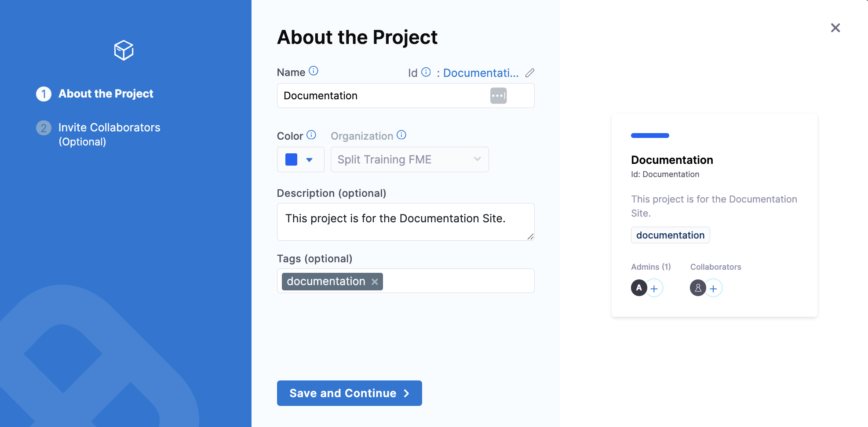Image resolution: width=868 pixels, height=427 pixels.
Task: Click the Documentati... Id link
Action: click(x=481, y=73)
